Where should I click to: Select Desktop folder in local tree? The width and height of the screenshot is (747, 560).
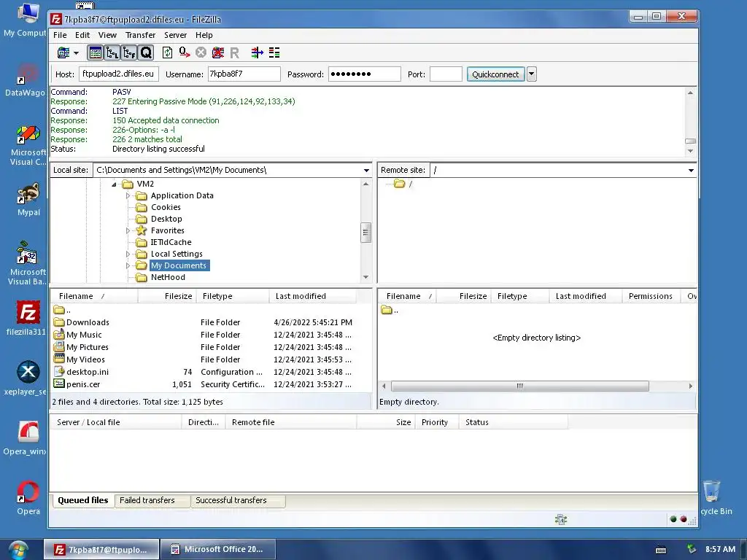(166, 219)
